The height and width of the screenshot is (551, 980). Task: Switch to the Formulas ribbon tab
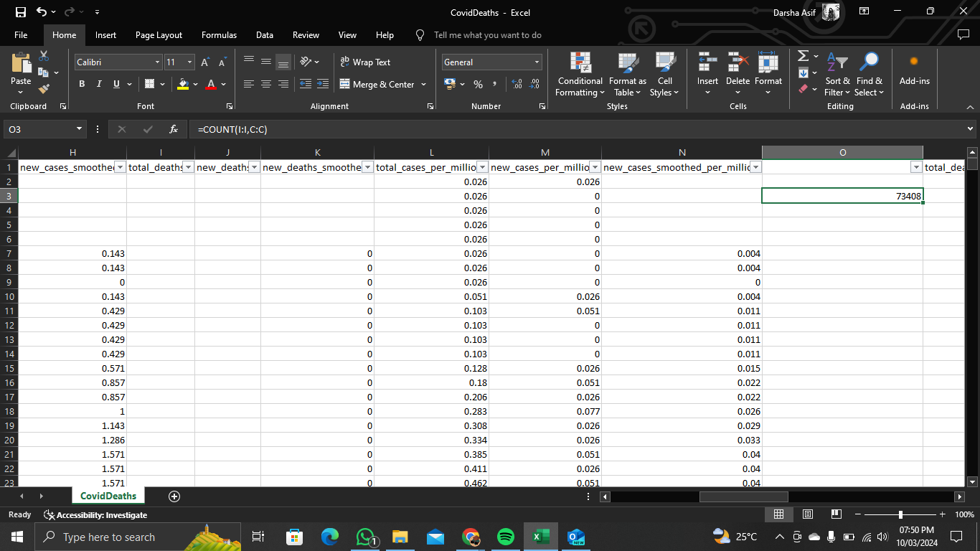[219, 34]
